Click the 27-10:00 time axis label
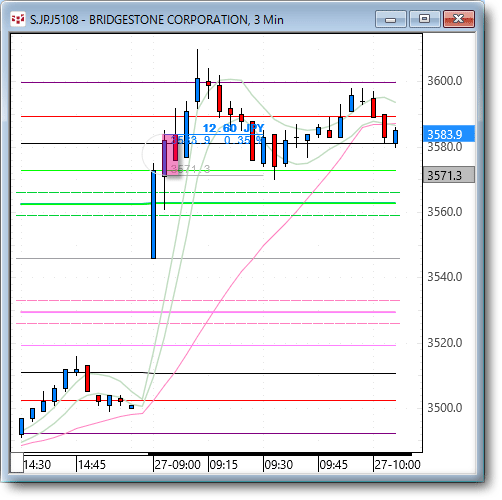 tap(397, 464)
